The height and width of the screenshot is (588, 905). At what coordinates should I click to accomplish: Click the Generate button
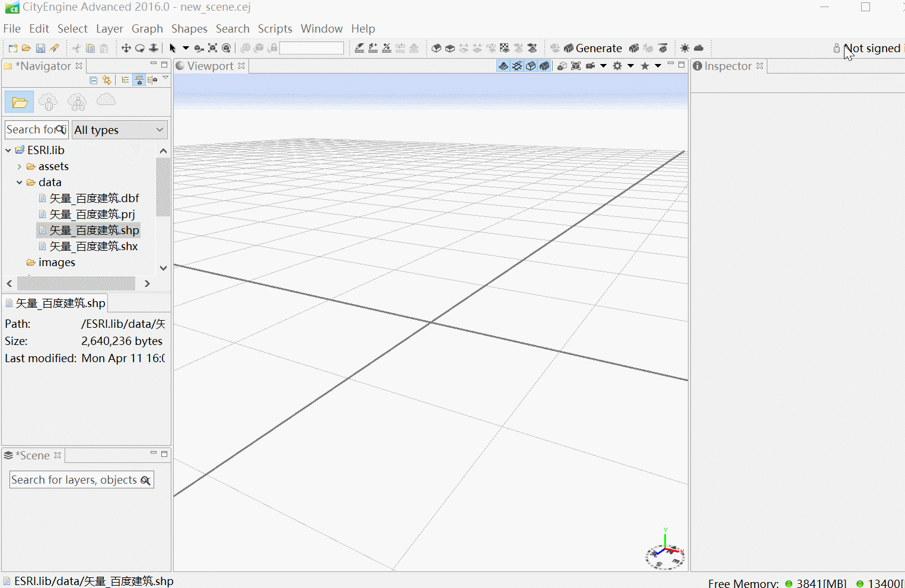click(x=598, y=48)
